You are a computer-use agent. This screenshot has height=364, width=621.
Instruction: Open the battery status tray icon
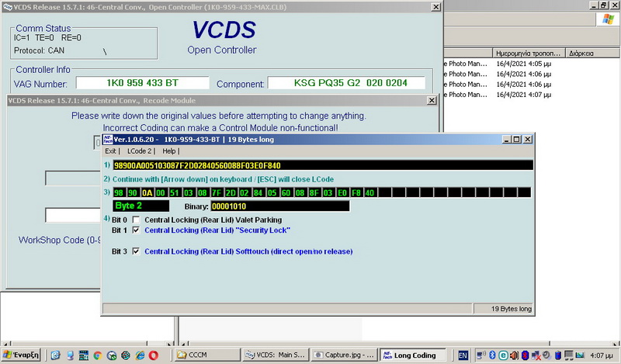click(x=557, y=355)
